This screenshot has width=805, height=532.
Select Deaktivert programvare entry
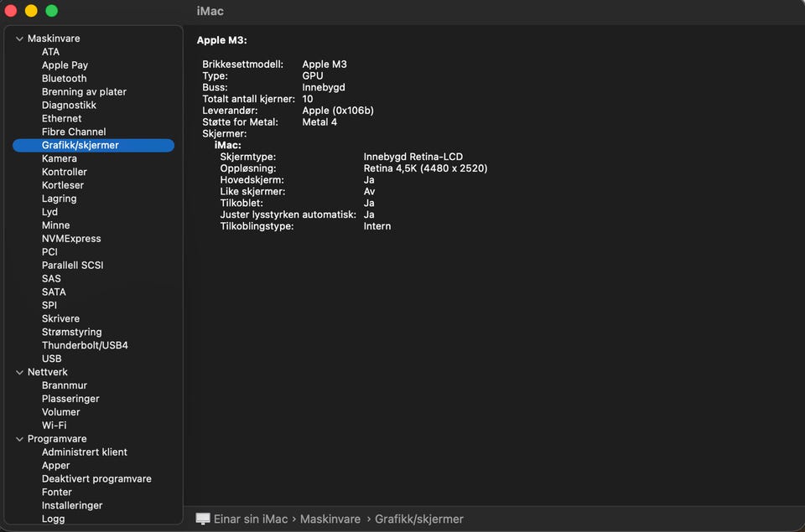click(x=96, y=478)
